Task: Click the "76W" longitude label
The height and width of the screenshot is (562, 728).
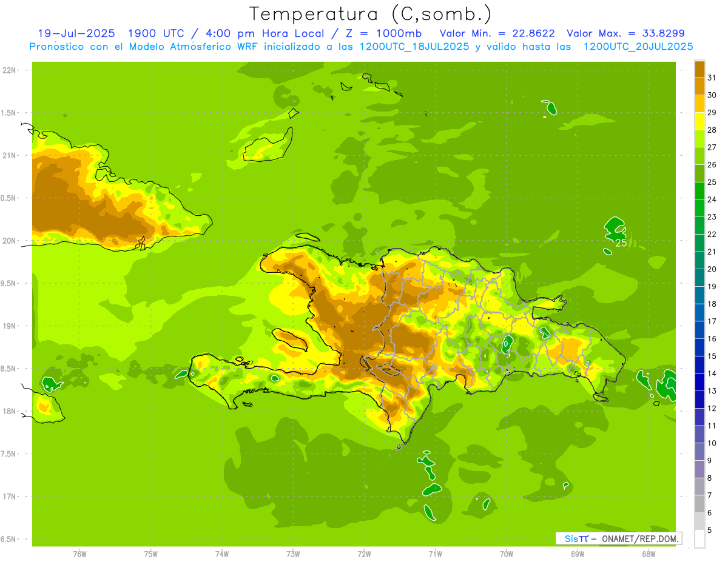Action: 79,554
